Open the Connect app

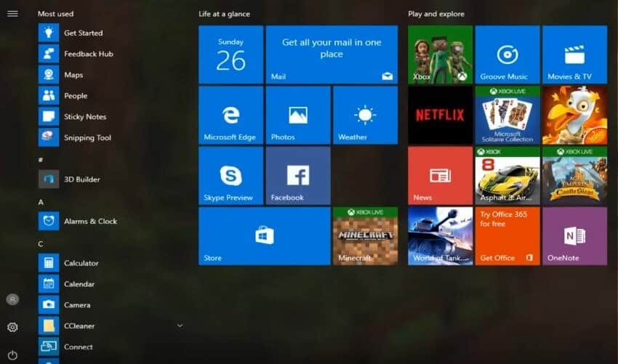click(112, 347)
